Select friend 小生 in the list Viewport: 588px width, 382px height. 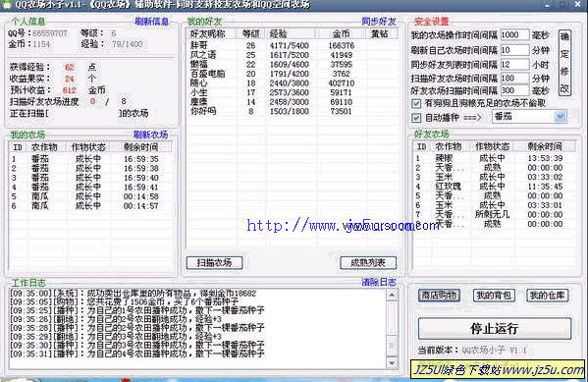(293, 92)
